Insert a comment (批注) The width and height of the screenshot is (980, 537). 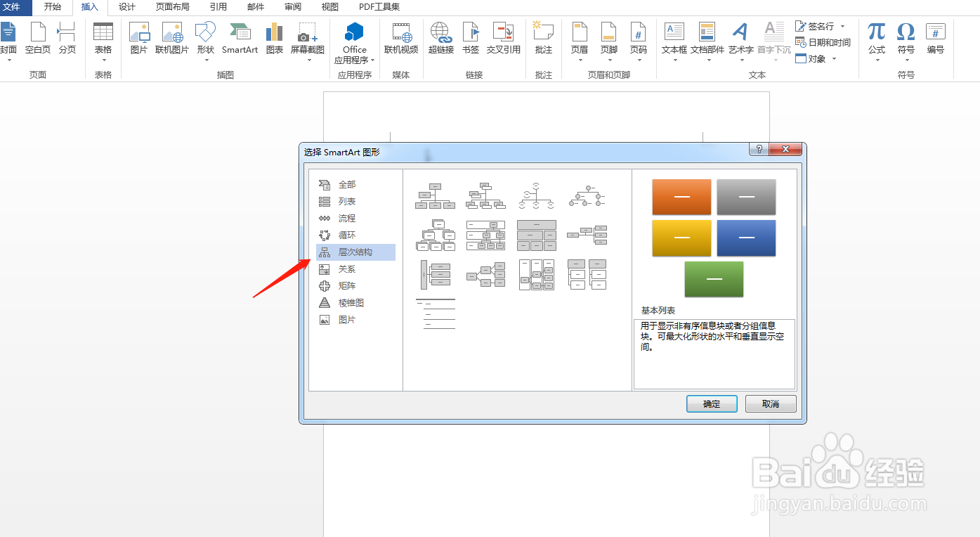[x=543, y=39]
